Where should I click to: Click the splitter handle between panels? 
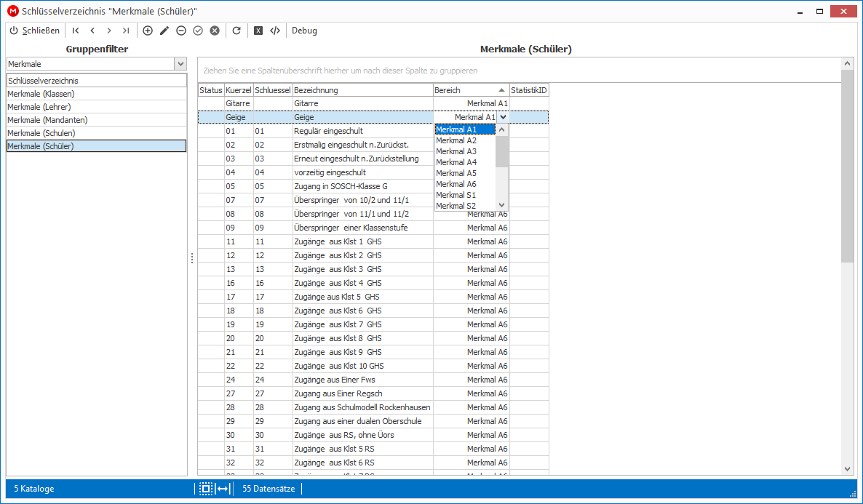pyautogui.click(x=192, y=257)
